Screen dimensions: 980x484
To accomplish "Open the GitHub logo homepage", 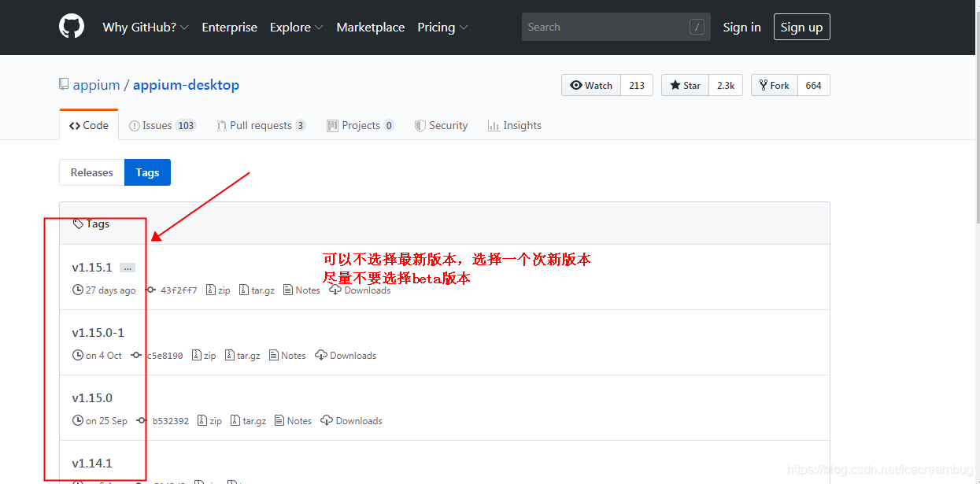I will (72, 27).
